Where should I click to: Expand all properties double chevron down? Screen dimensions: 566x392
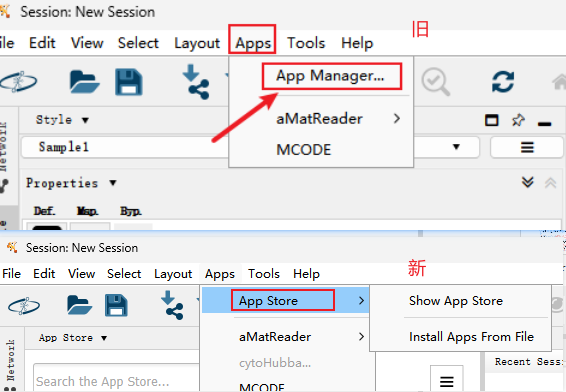point(528,182)
